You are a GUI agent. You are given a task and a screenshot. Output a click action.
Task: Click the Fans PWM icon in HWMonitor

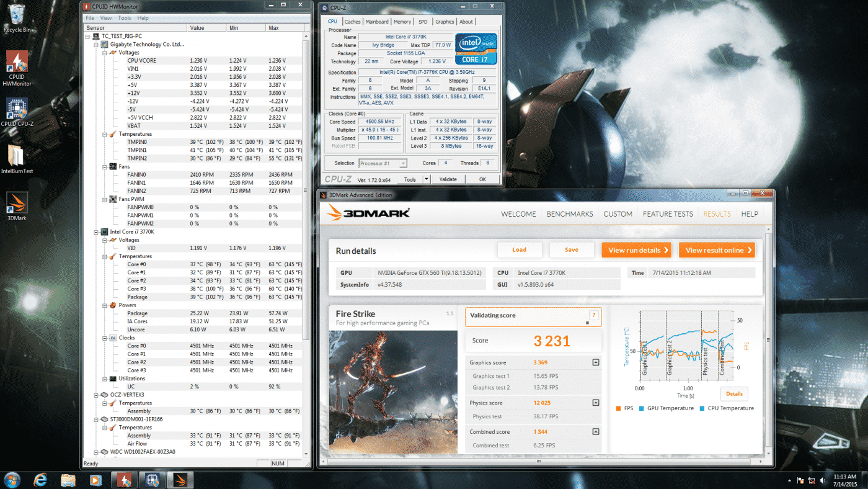coord(113,199)
